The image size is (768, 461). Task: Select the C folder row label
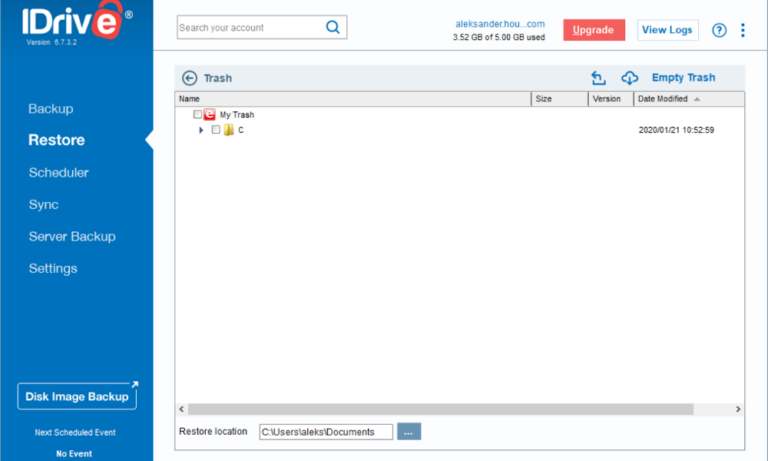point(241,130)
